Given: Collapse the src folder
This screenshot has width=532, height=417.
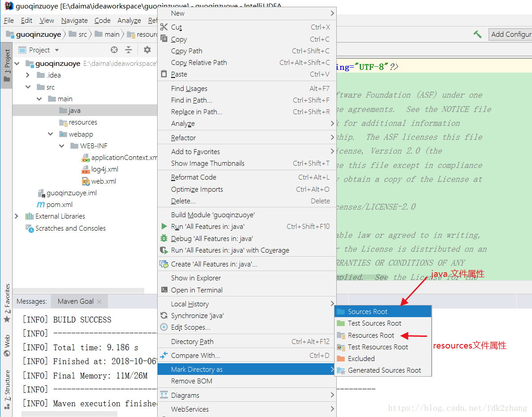Looking at the screenshot, I should (28, 87).
